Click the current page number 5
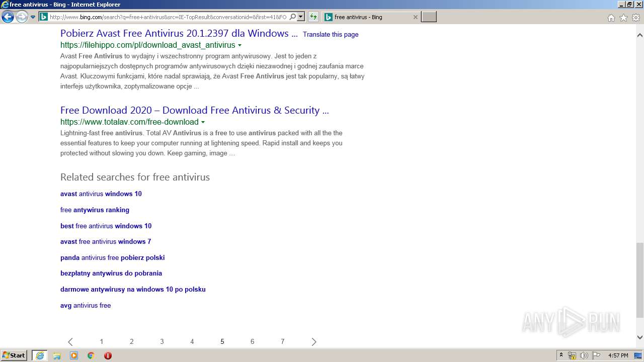The image size is (644, 362). pos(222,342)
